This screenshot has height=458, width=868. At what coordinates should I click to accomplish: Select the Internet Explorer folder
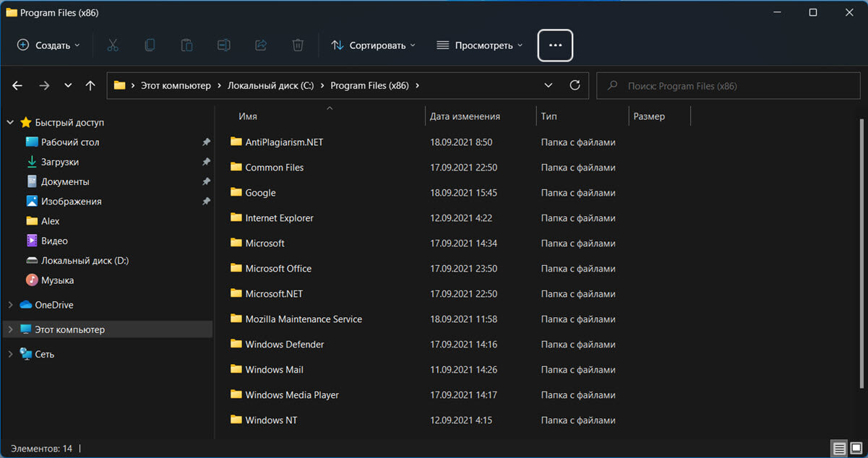click(279, 217)
